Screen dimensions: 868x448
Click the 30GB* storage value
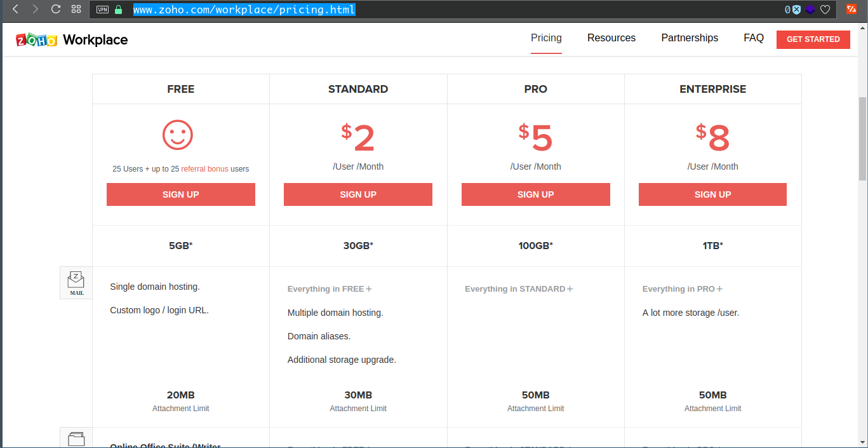358,245
